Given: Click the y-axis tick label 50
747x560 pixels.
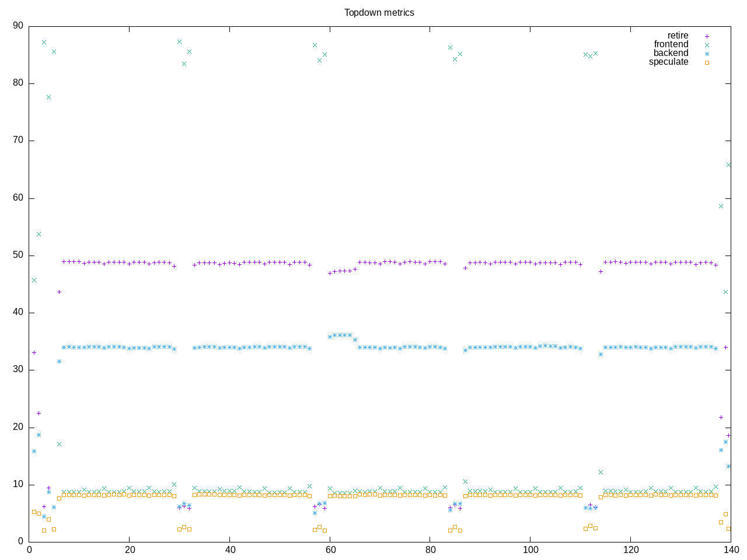Looking at the screenshot, I should [x=18, y=256].
